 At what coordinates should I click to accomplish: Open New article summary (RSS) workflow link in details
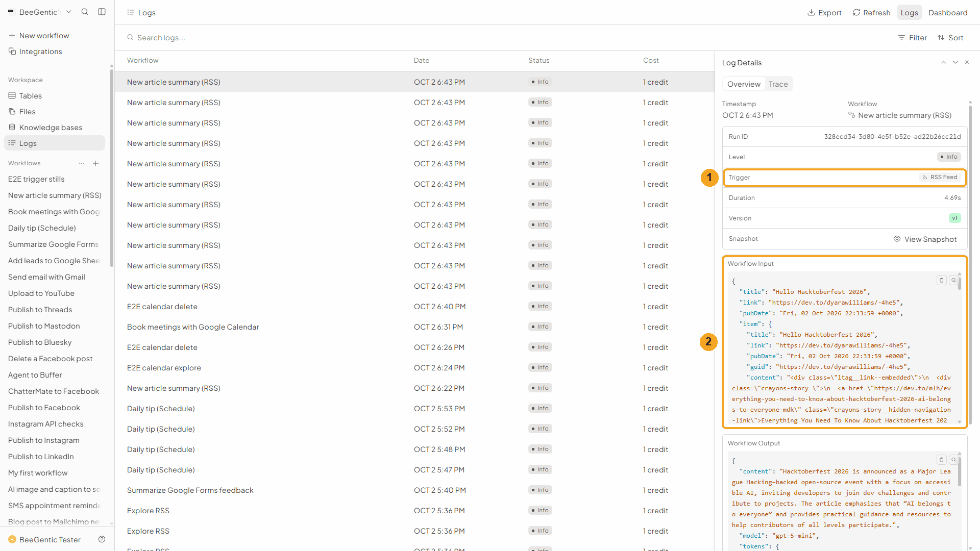[900, 115]
